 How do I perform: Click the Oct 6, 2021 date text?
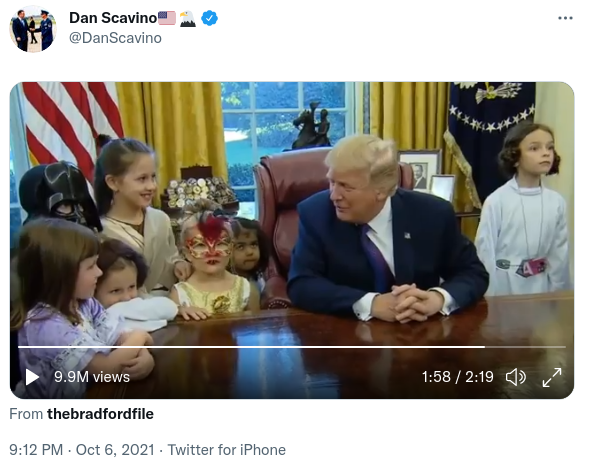pyautogui.click(x=115, y=450)
